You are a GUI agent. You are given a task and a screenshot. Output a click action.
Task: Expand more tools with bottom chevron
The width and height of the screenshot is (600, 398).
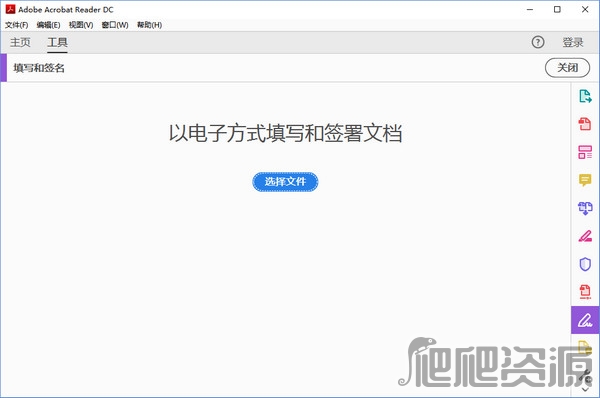(x=585, y=390)
